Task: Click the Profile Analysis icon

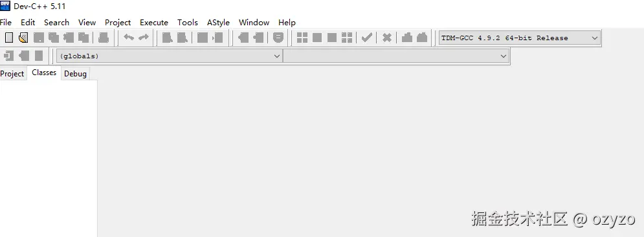Action: click(x=407, y=38)
